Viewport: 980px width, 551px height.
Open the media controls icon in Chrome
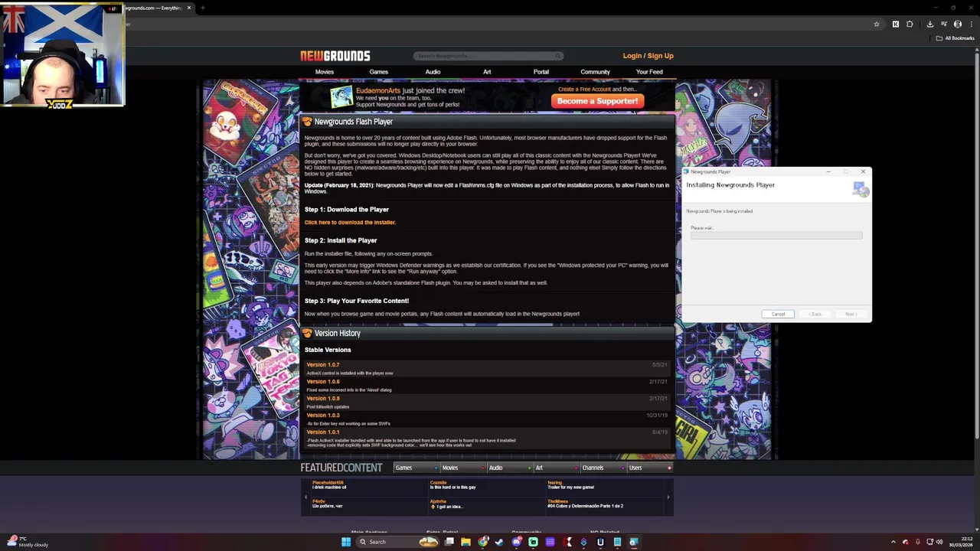[943, 24]
